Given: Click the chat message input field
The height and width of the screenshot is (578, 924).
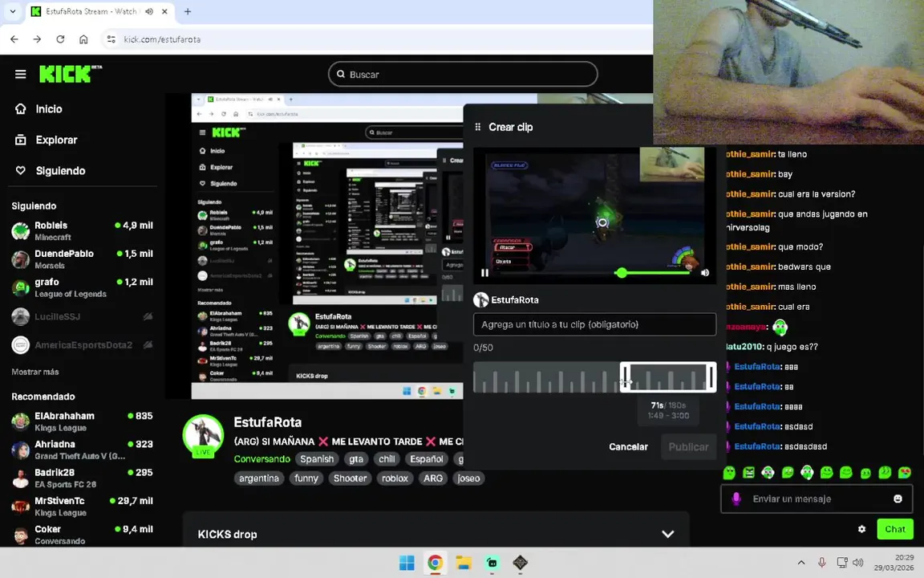Looking at the screenshot, I should [x=817, y=499].
